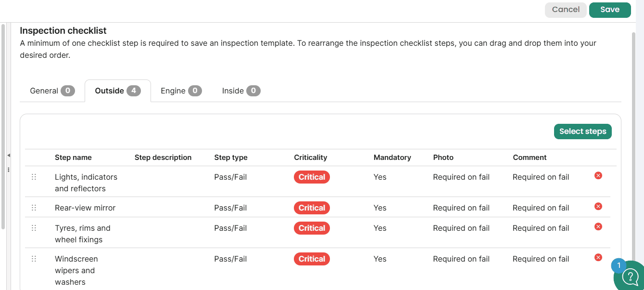
Task: Click the drag handle beside Lights, indicators row
Action: [x=34, y=177]
